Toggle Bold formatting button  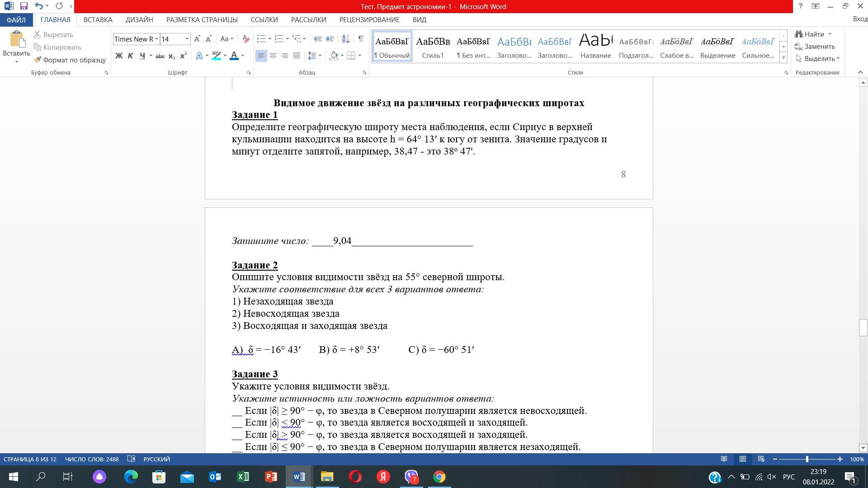(119, 56)
